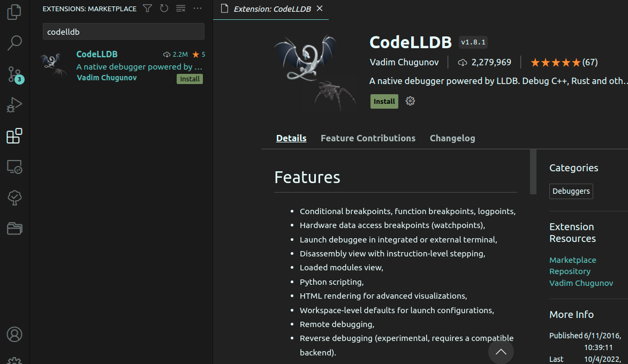Screen dimensions: 628x364
Task: Filter extensions with the funnel icon
Action: (147, 9)
